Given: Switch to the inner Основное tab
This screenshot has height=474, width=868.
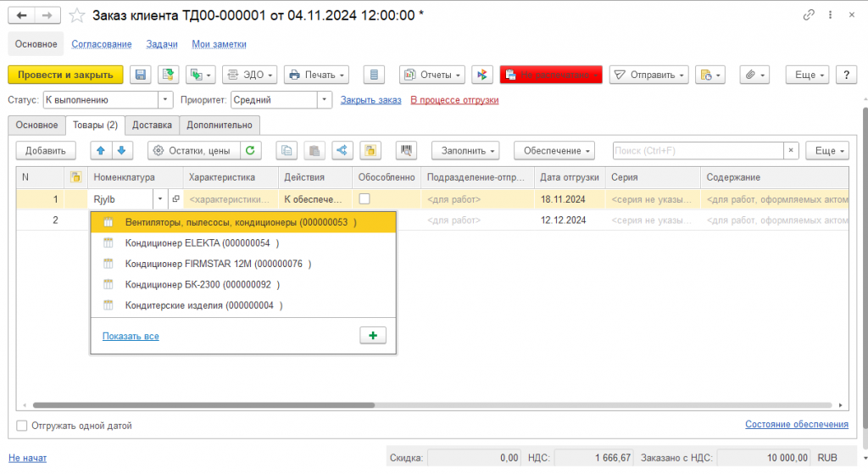Looking at the screenshot, I should click(x=36, y=125).
